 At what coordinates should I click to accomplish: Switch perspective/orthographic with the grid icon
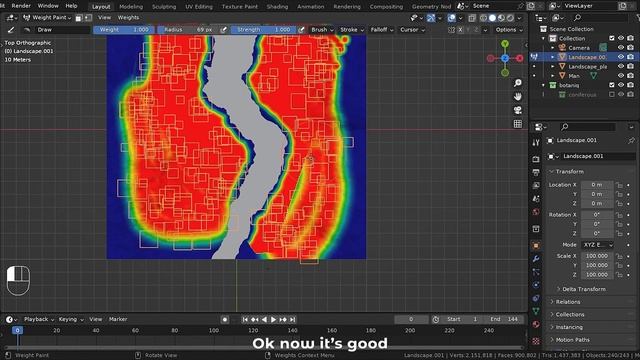pos(518,124)
